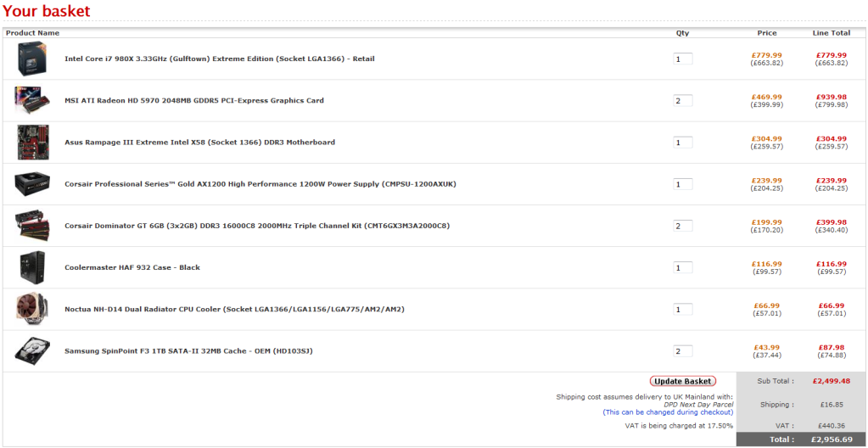
Task: Open MSI ATI Radeon HD 5970 name link
Action: (194, 100)
